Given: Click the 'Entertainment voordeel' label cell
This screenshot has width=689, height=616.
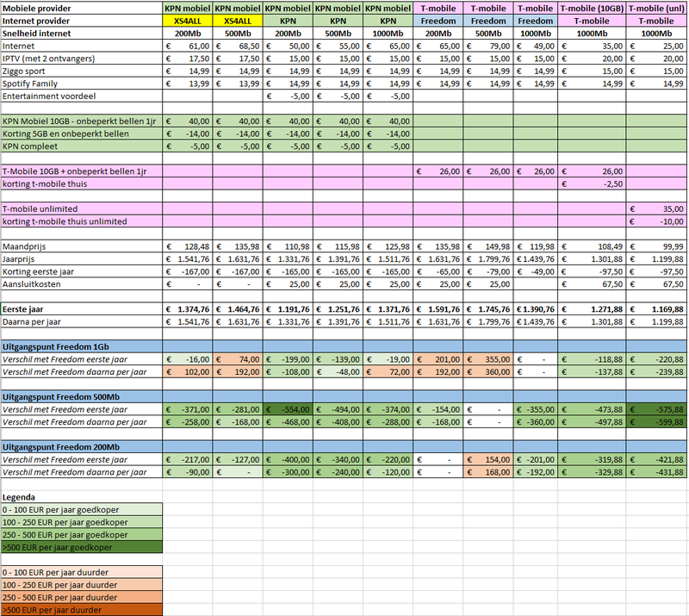Looking at the screenshot, I should [x=82, y=96].
